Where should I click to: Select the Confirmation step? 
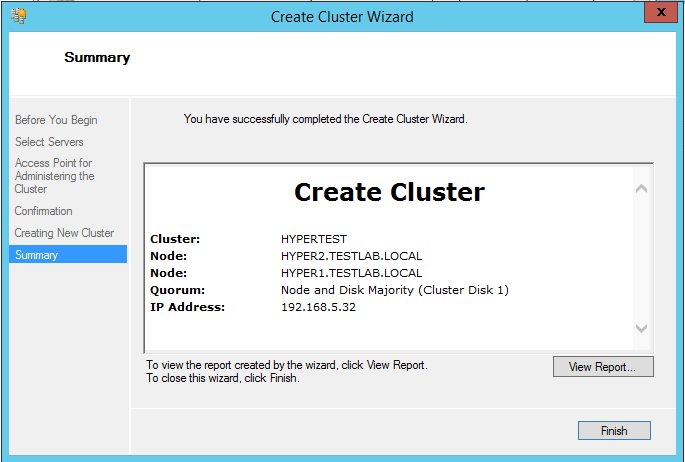pyautogui.click(x=43, y=211)
